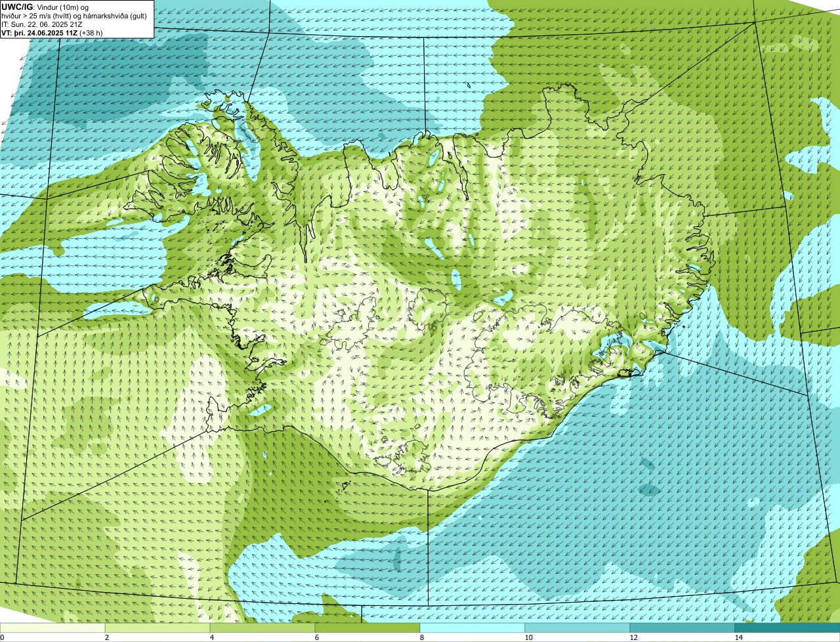Click the "6" legend scale label
The image size is (840, 642).
pyautogui.click(x=316, y=637)
